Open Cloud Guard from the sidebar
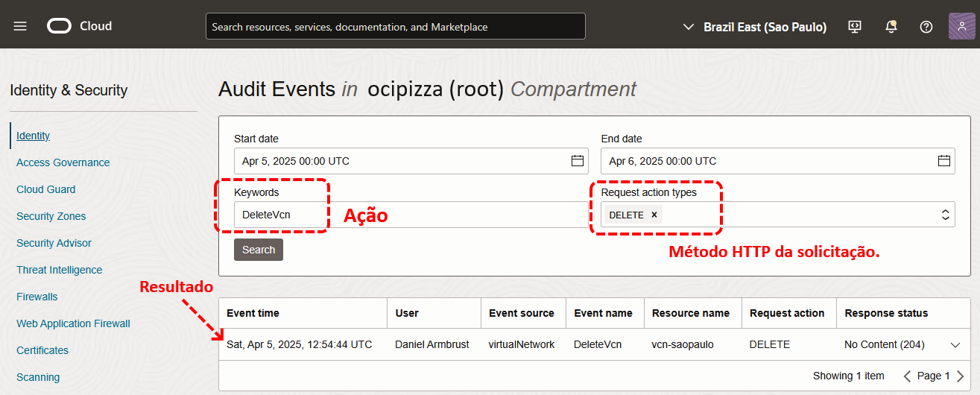The width and height of the screenshot is (980, 395). click(46, 189)
